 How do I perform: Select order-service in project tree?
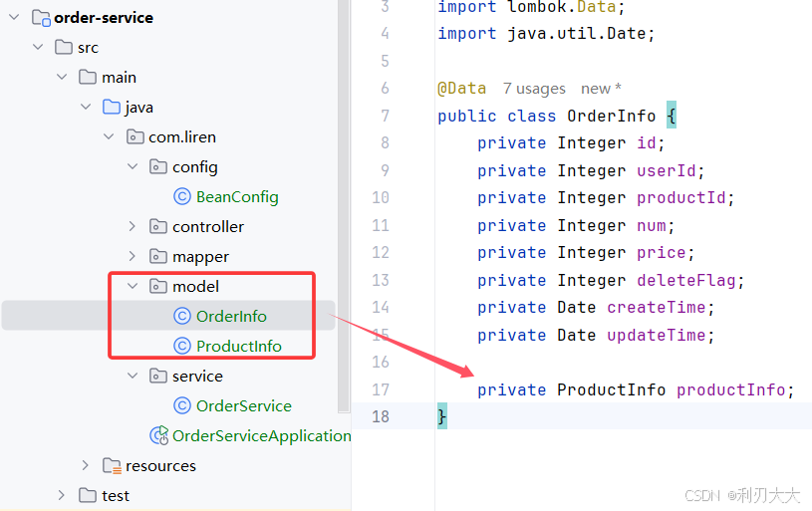pos(104,18)
